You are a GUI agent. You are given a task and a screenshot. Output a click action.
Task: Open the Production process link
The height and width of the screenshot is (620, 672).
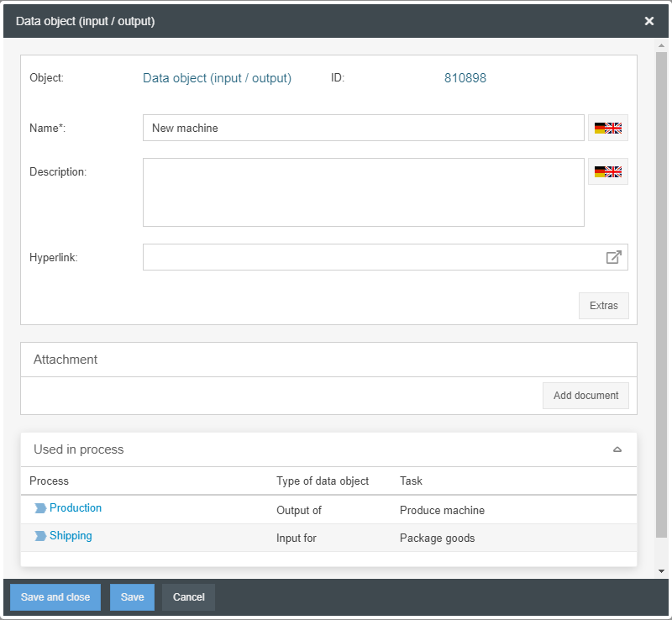pyautogui.click(x=76, y=508)
